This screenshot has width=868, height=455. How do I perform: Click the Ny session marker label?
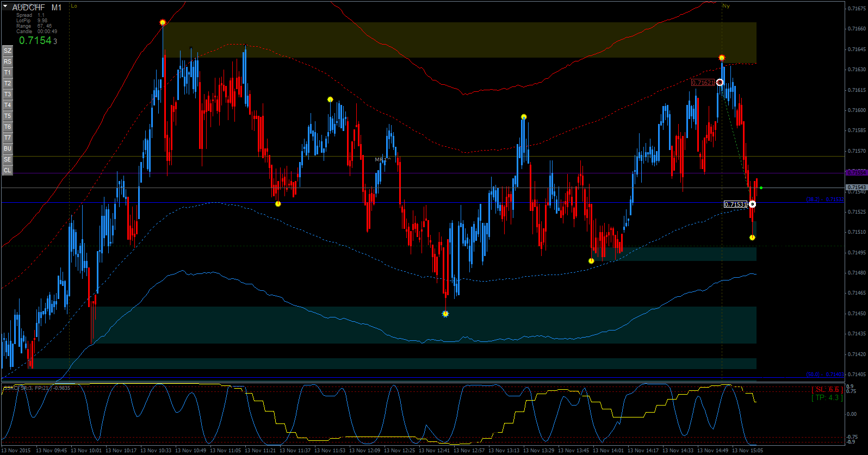point(726,6)
